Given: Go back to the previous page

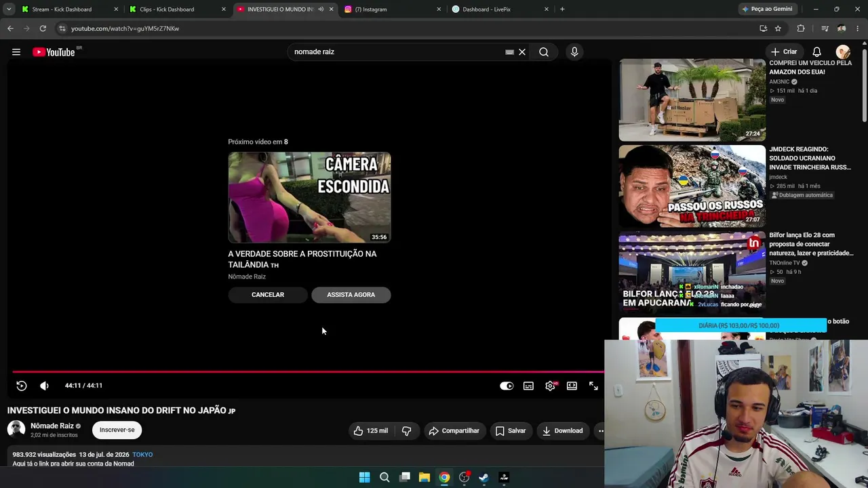Looking at the screenshot, I should [10, 28].
